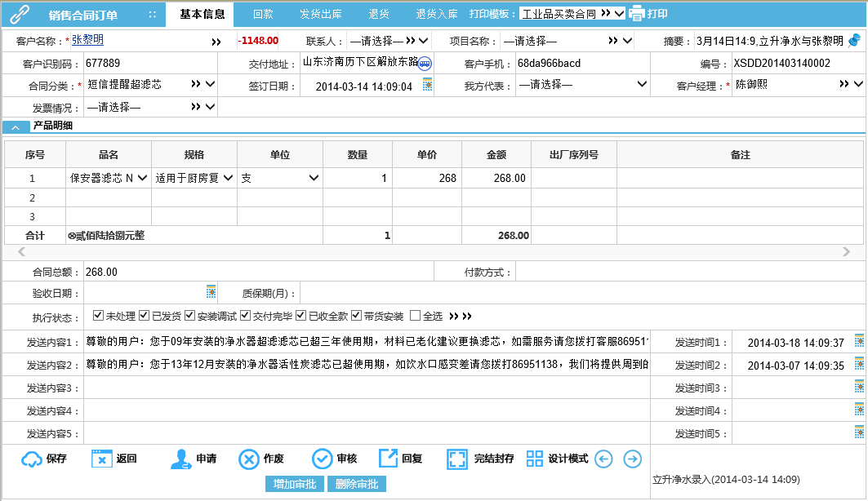
Task: Open customer link 张黎明
Action: click(87, 40)
